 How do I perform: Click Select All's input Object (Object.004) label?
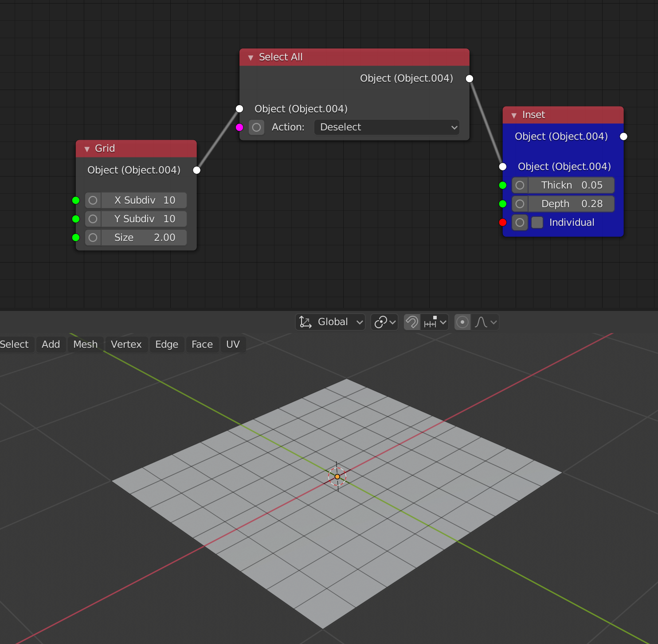301,109
